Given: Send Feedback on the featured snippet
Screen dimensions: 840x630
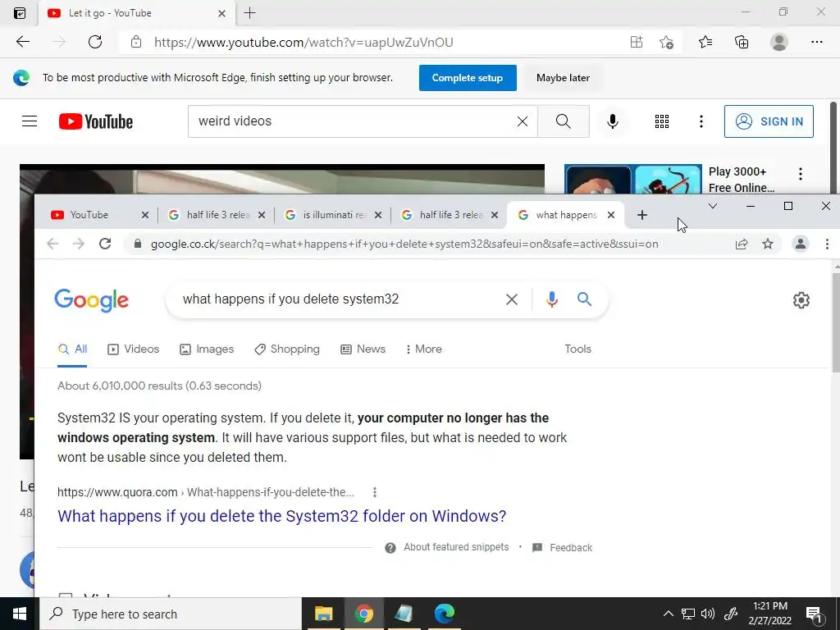Looking at the screenshot, I should tap(562, 547).
